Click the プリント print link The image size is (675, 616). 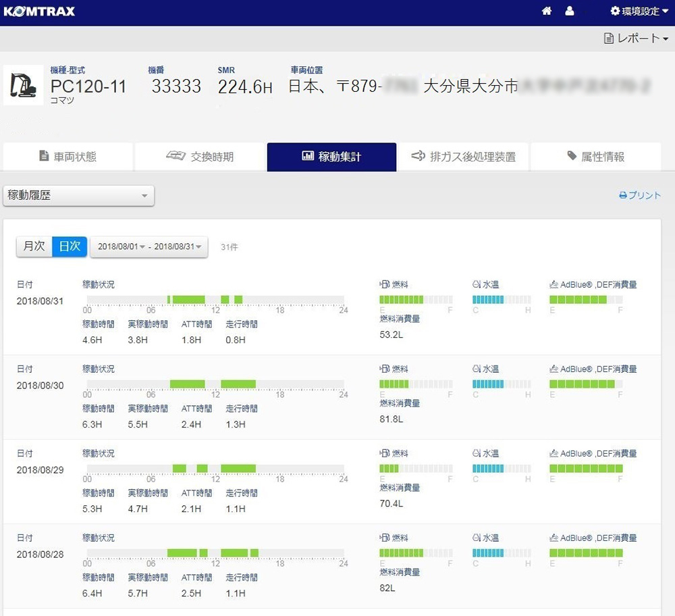[640, 195]
